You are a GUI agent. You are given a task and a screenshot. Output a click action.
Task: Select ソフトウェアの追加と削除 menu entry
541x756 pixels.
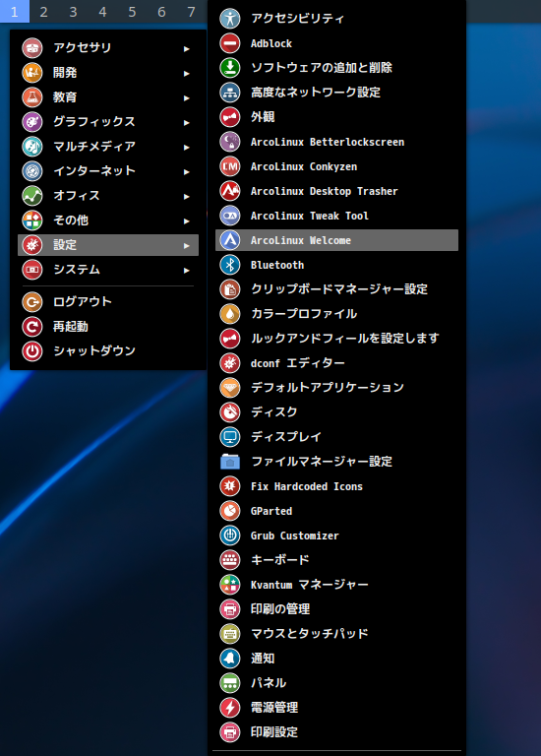pyautogui.click(x=336, y=68)
